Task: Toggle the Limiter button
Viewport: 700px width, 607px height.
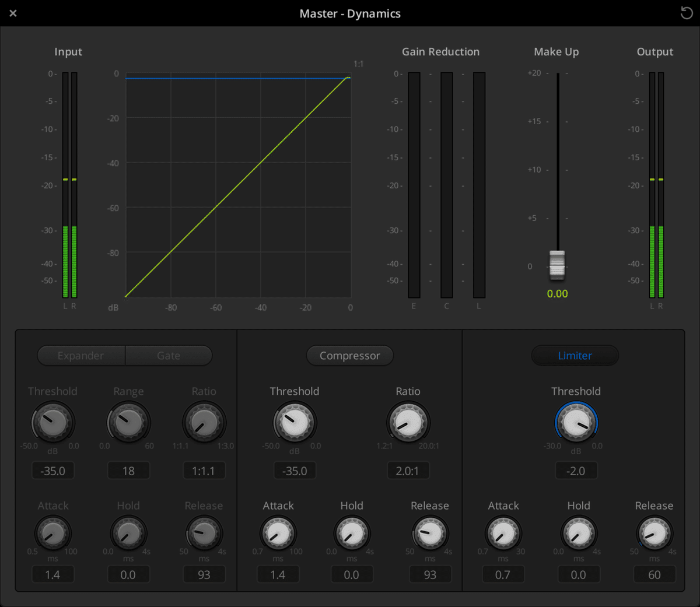Action: pos(575,356)
